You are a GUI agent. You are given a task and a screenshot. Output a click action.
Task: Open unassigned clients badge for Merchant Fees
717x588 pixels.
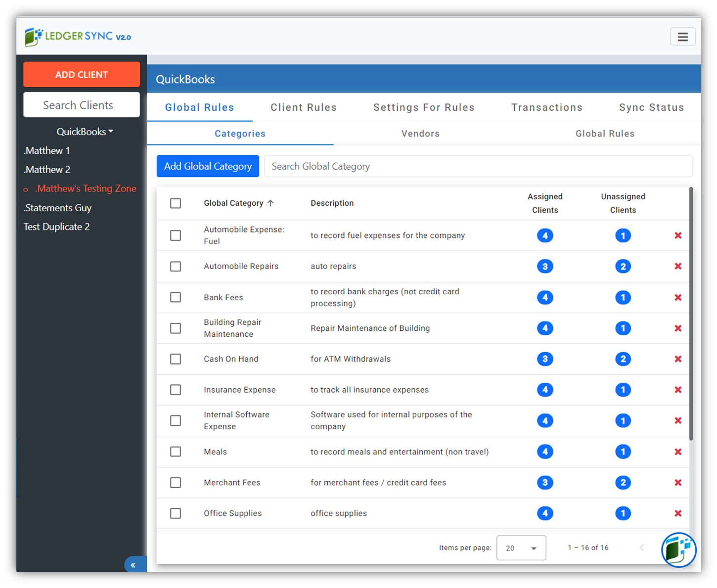(x=623, y=482)
